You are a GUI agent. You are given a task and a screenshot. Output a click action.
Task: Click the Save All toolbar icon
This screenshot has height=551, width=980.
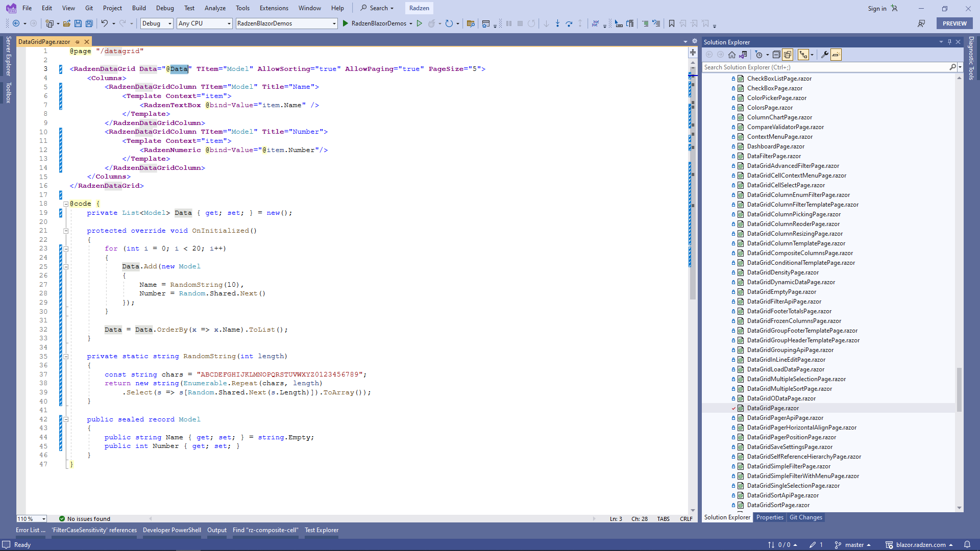click(89, 23)
